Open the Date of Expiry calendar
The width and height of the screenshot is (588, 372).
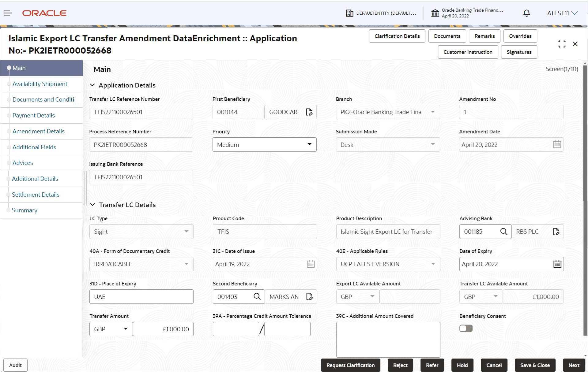557,264
